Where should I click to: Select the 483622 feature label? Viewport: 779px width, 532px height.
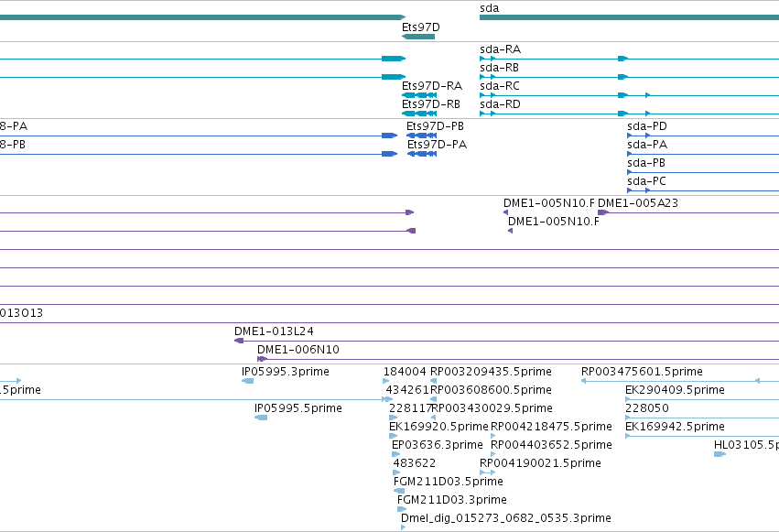pyautogui.click(x=415, y=463)
